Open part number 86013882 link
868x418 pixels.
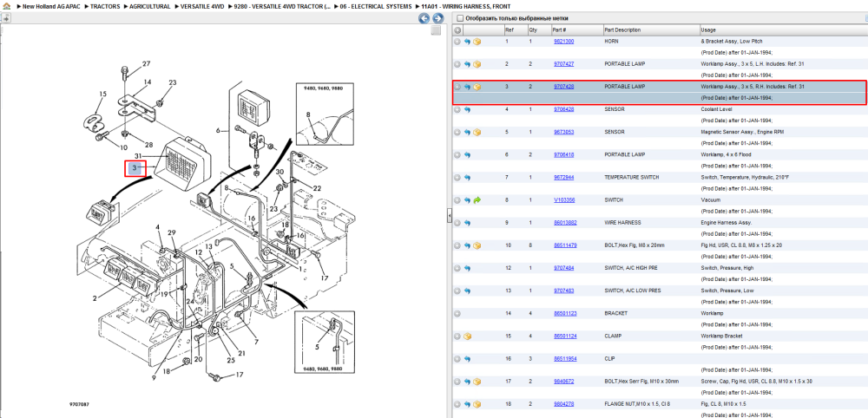point(565,223)
